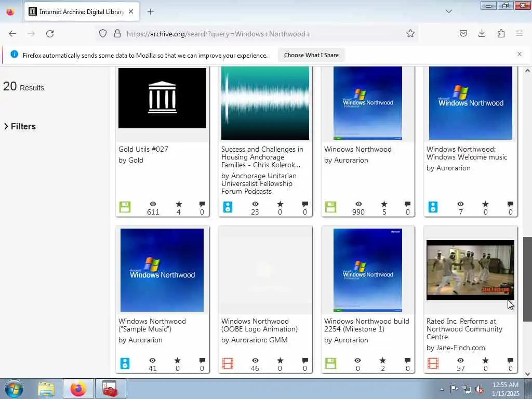Focus the archive.org address bar
Image resolution: width=532 pixels, height=399 pixels.
pyautogui.click(x=258, y=34)
